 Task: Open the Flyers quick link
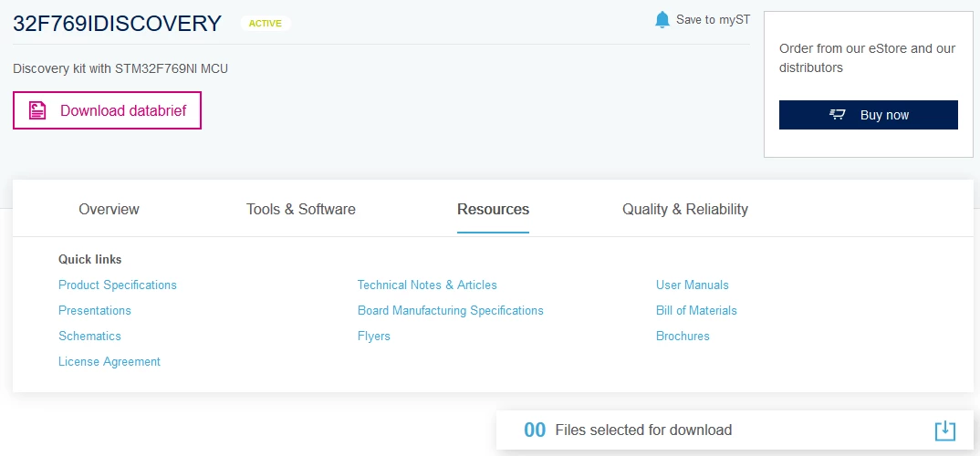pos(374,336)
